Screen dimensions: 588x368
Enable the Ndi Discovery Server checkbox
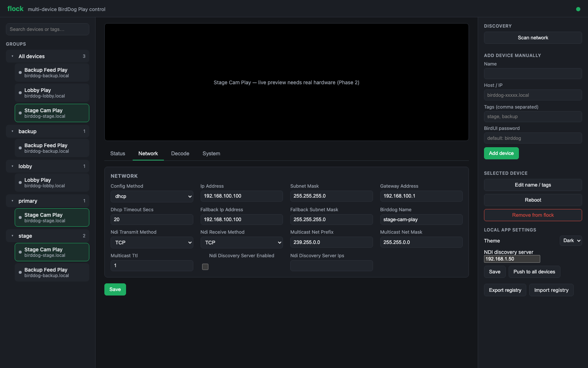click(205, 267)
